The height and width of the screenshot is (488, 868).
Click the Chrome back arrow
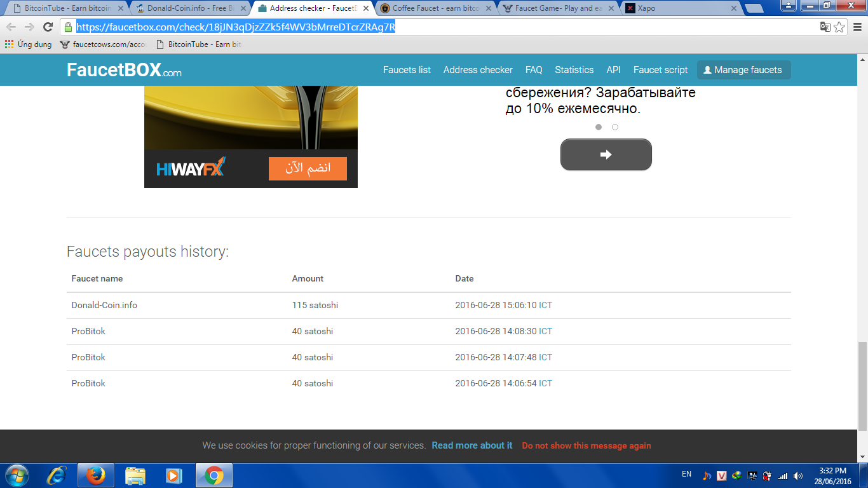coord(11,27)
